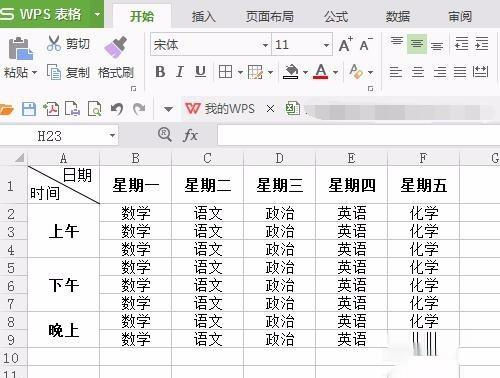500x378 pixels.
Task: Increase font size with A+ icon
Action: click(345, 44)
